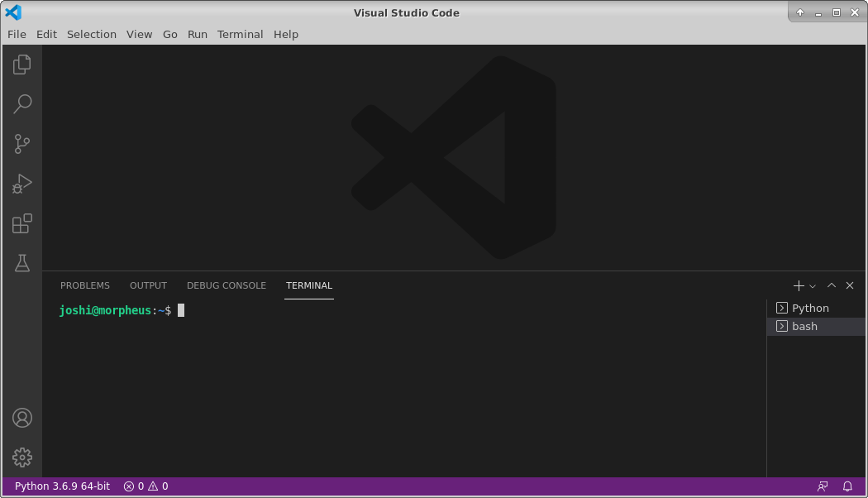Click the Manage gear icon

click(x=21, y=457)
